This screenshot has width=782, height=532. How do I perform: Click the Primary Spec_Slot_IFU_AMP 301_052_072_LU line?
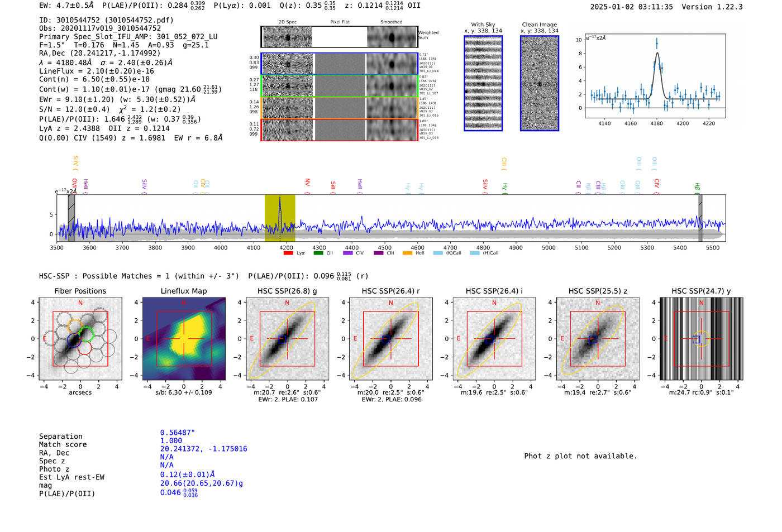[128, 37]
